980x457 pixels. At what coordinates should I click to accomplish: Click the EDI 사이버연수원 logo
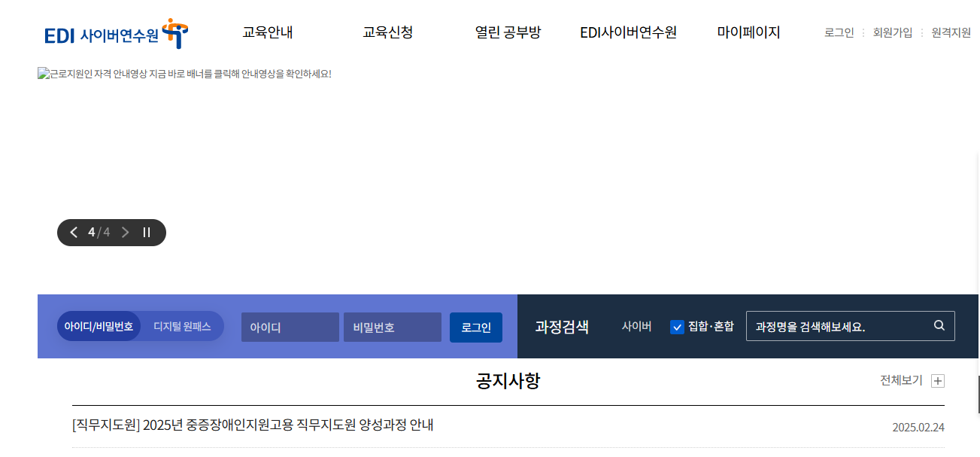(113, 33)
